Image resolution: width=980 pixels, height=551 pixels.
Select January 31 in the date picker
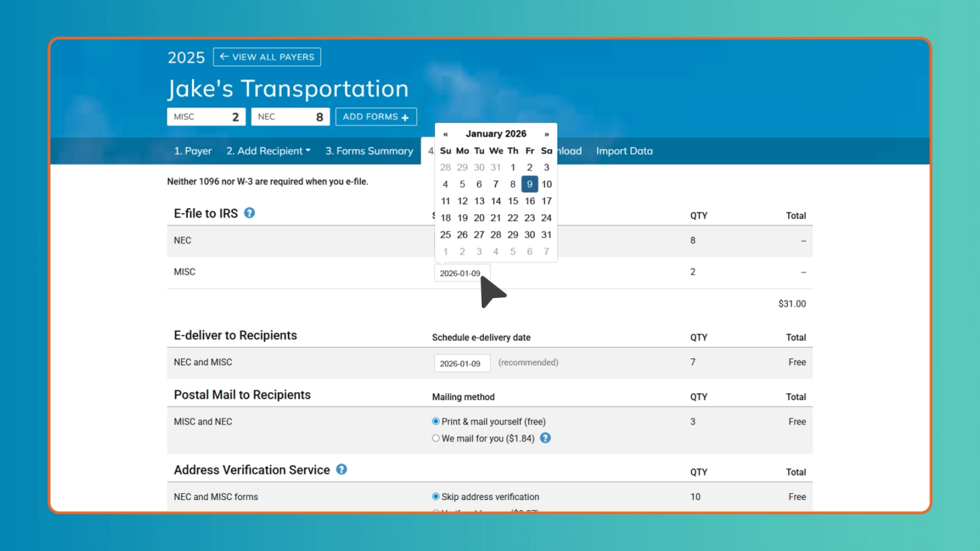tap(546, 235)
